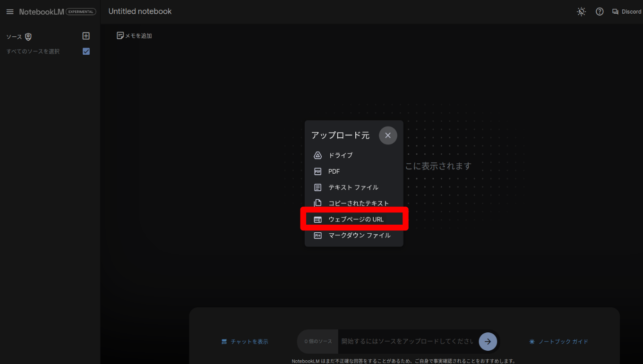Screen dimensions: 643x364
Task: Toggle dark mode with the sun icon
Action: pos(581,11)
